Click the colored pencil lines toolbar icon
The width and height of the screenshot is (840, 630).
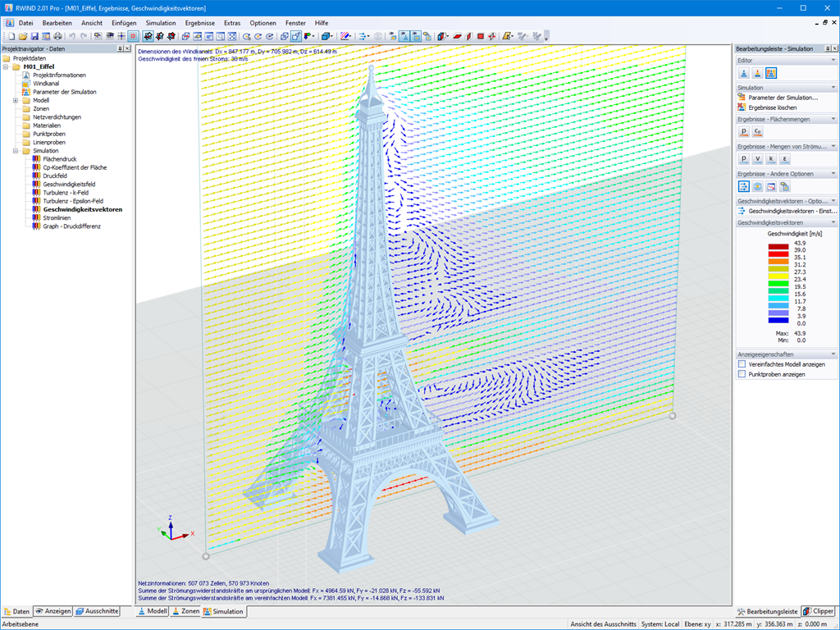click(345, 36)
